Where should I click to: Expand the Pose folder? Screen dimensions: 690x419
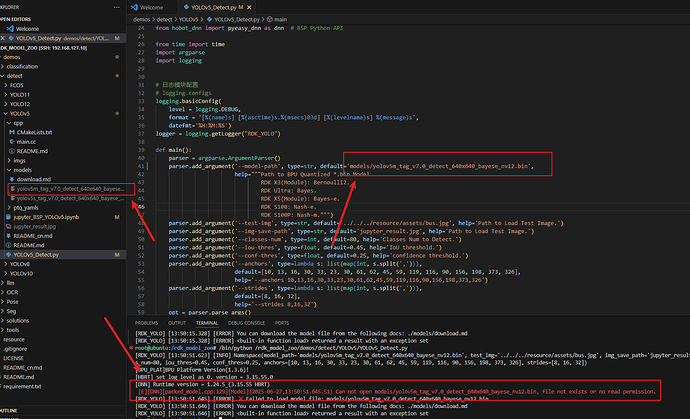point(12,302)
